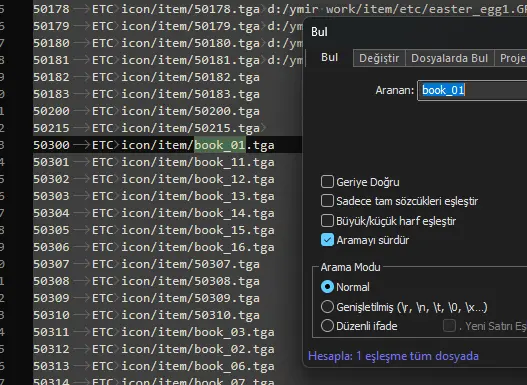Click the text icon/item/book_11.tga
527x385 pixels.
click(x=198, y=162)
